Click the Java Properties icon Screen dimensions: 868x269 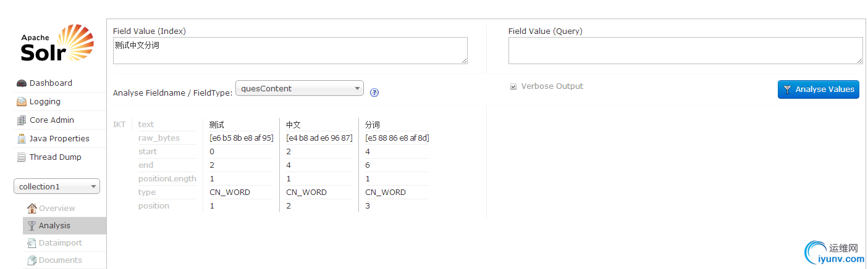point(22,139)
